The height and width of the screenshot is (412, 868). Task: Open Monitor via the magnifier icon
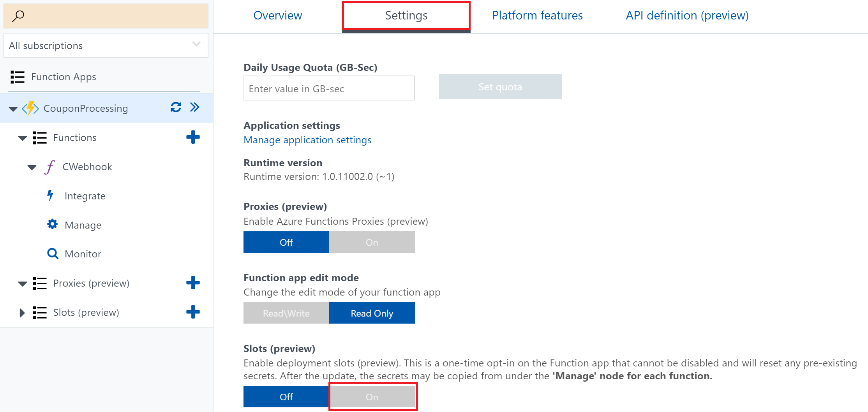[53, 254]
